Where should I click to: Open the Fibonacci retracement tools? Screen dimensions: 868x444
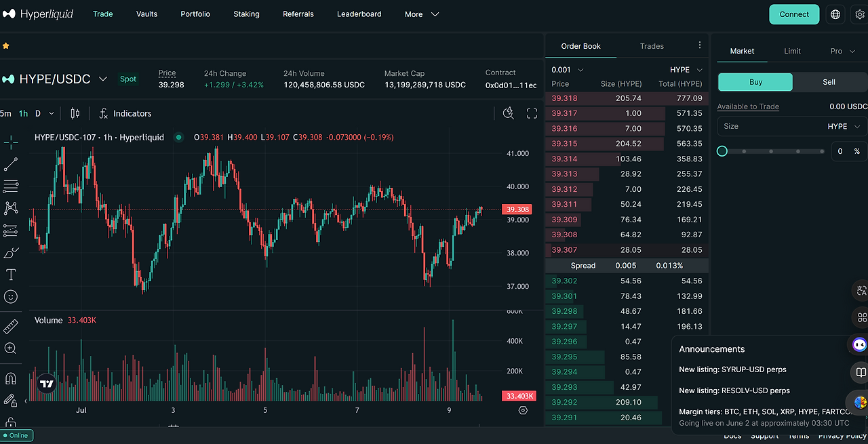pos(11,186)
